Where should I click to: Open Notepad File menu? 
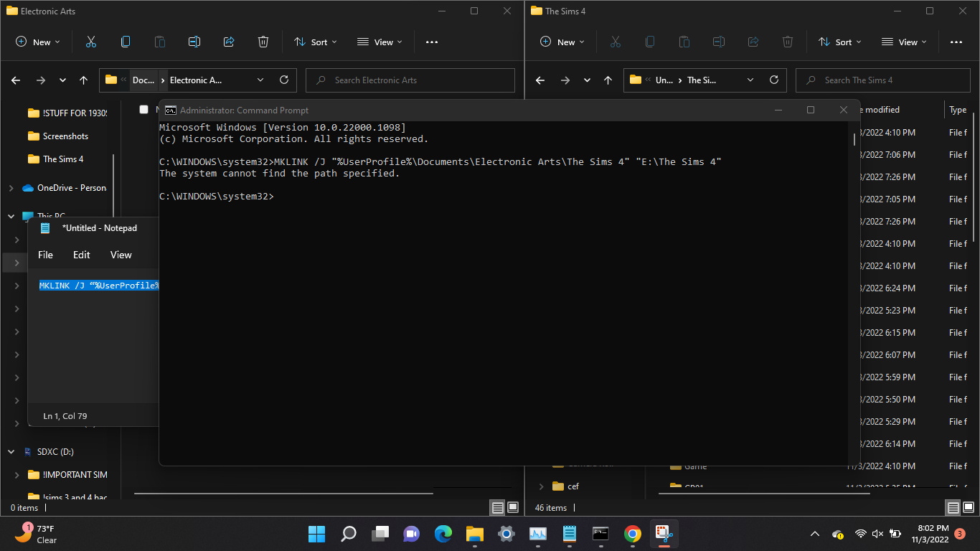tap(45, 255)
